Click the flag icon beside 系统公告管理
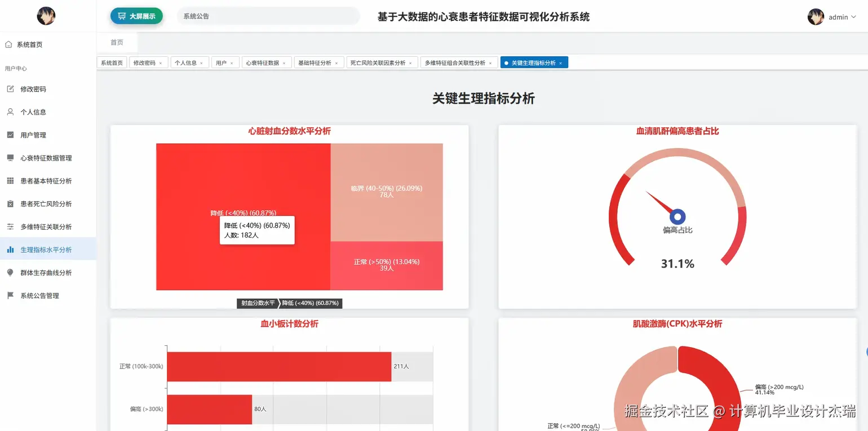 click(10, 296)
